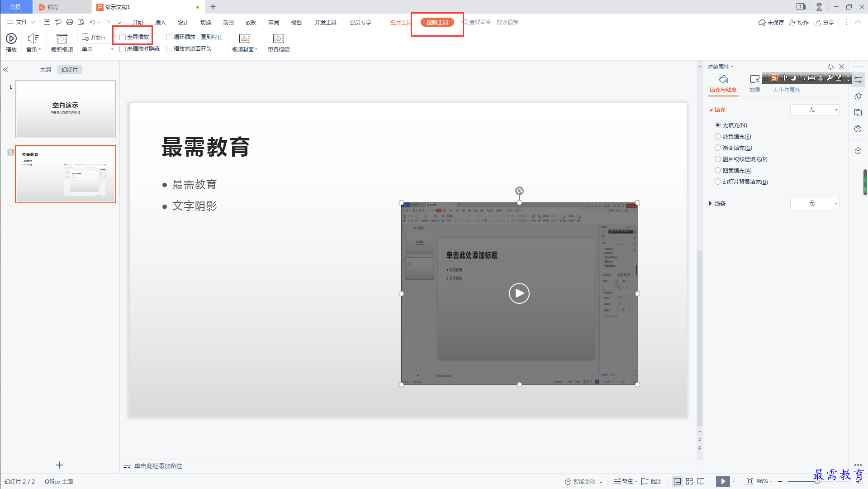Open the Animation (动画) ribbon tab
868x489 pixels.
[x=228, y=22]
